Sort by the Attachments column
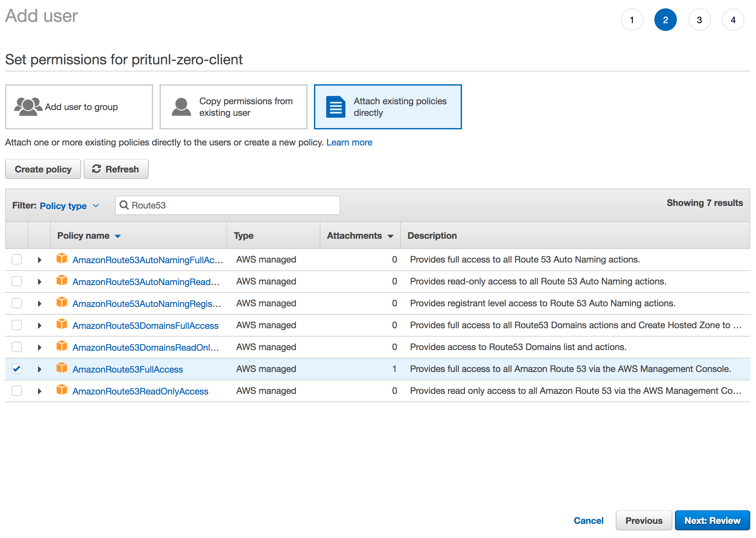 [360, 236]
